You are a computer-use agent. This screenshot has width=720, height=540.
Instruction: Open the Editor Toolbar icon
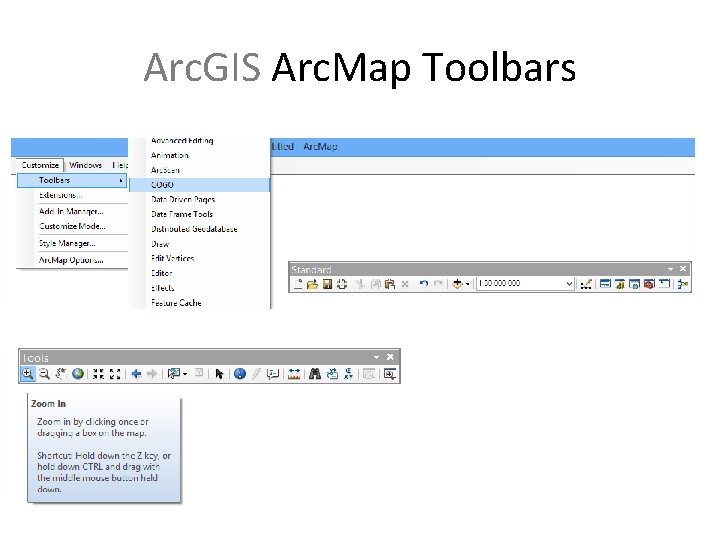coord(586,284)
